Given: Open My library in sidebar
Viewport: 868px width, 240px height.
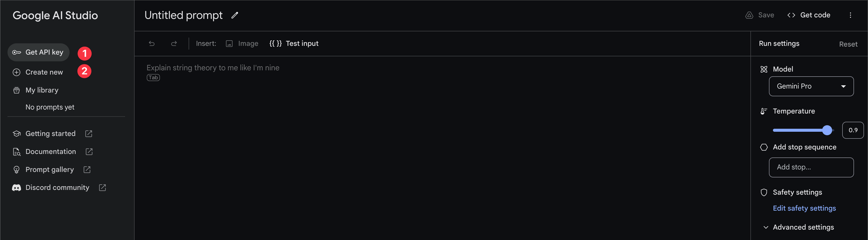Looking at the screenshot, I should point(42,90).
